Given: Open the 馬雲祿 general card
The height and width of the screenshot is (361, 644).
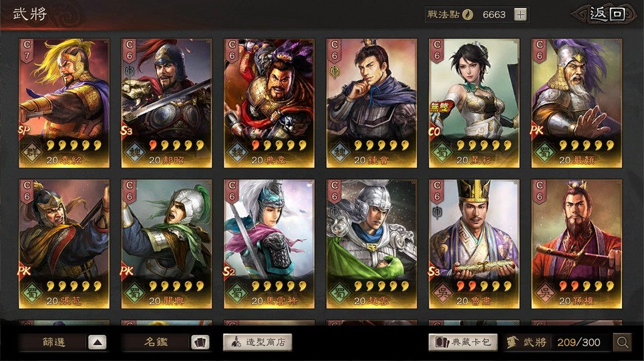Looking at the screenshot, I should pyautogui.click(x=269, y=244).
